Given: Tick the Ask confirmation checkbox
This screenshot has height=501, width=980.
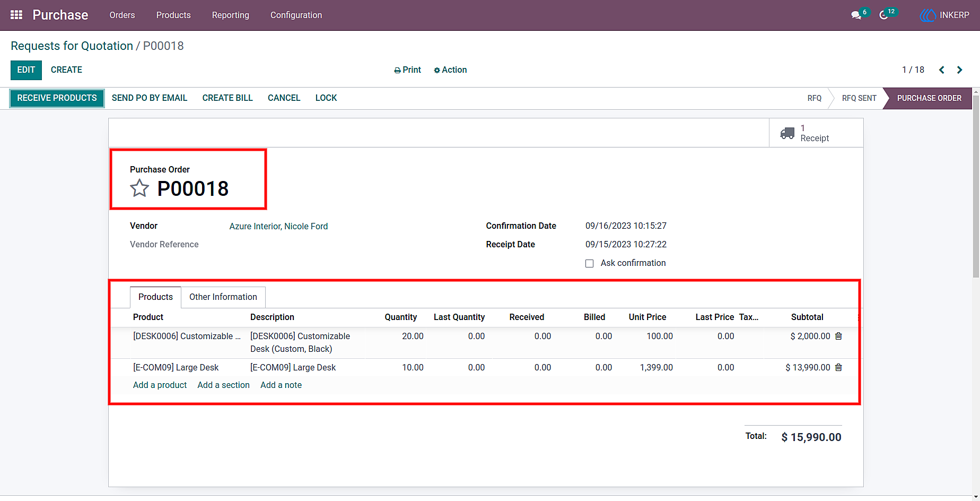Looking at the screenshot, I should (x=589, y=263).
